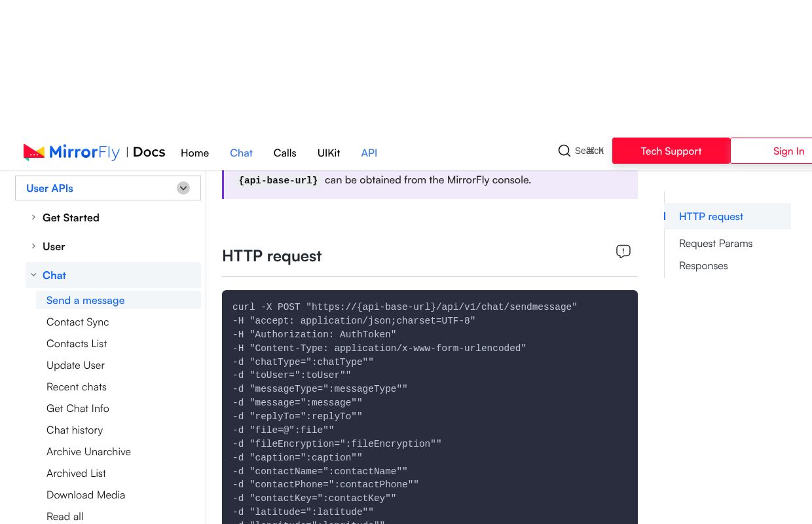812x524 pixels.
Task: Open the Chat top navigation item
Action: point(241,153)
